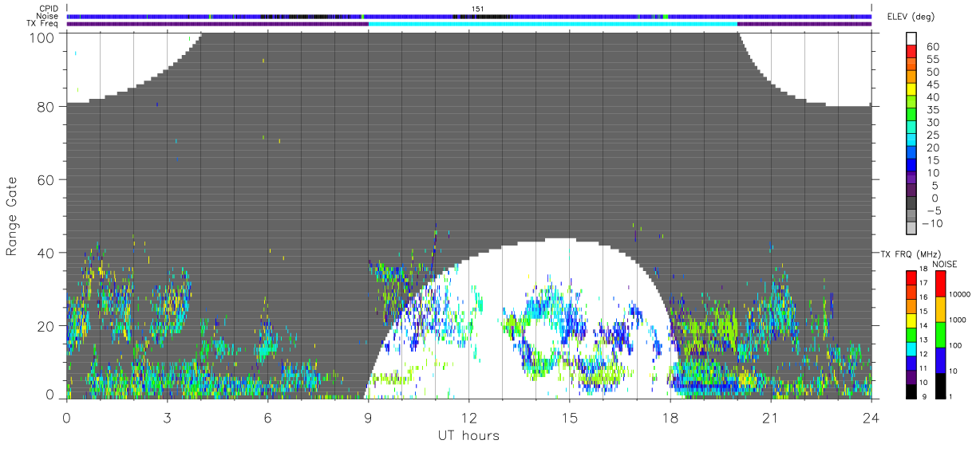The image size is (980, 452).
Task: Click the '35' label on ELEV color bar
Action: (x=934, y=110)
